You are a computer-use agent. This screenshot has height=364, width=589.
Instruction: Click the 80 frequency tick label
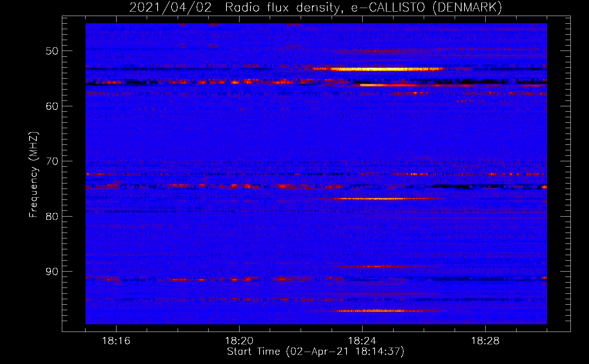52,217
